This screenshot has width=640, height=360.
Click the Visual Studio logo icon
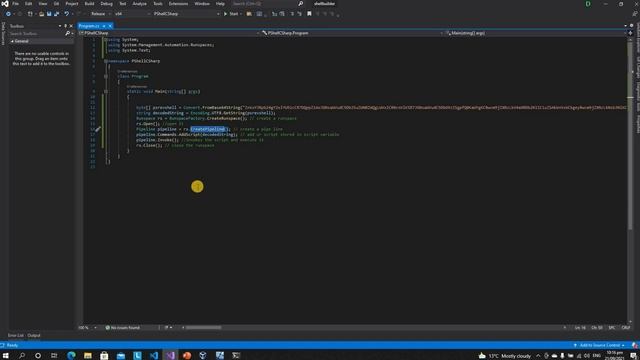pyautogui.click(x=5, y=4)
